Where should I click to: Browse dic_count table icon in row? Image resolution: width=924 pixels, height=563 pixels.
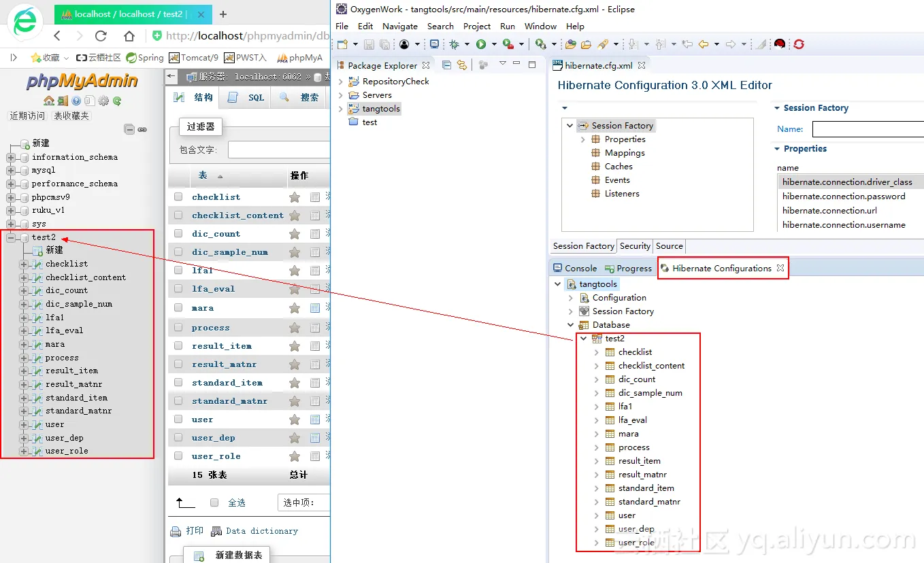click(x=315, y=234)
